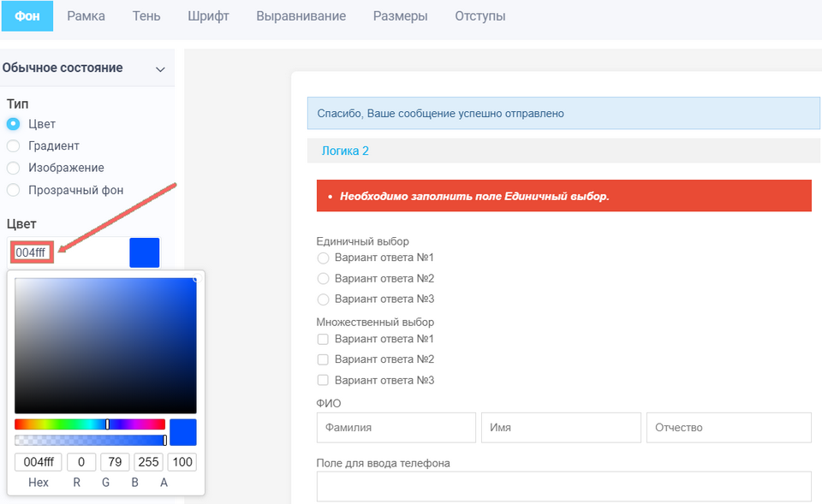Select the Прозрачный фон option
The width and height of the screenshot is (822, 504).
(14, 190)
